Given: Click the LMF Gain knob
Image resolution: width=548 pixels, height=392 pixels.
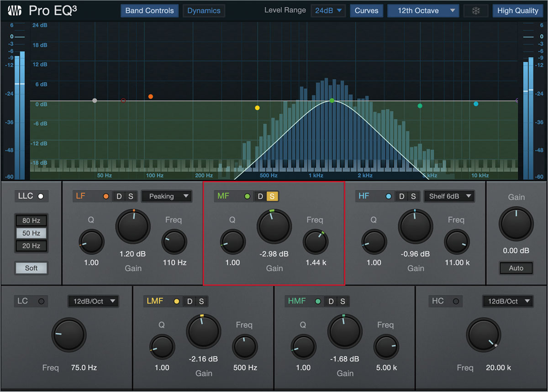Looking at the screenshot, I should coord(203,331).
